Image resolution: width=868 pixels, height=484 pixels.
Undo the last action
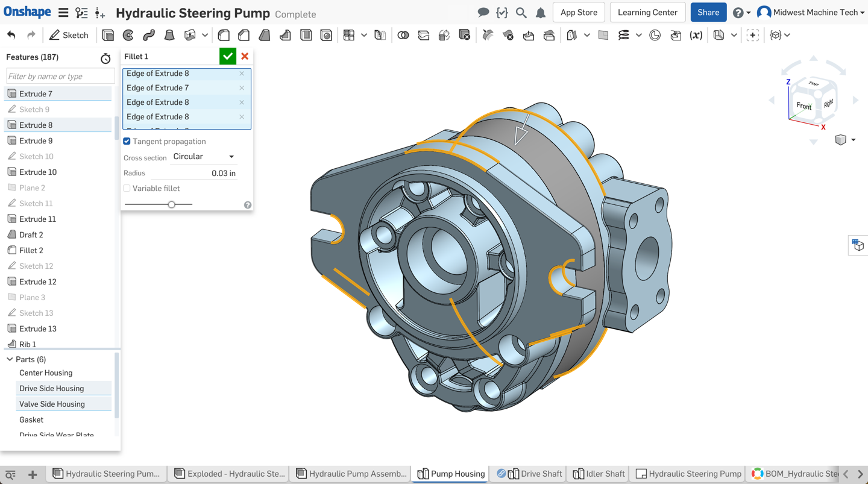11,35
